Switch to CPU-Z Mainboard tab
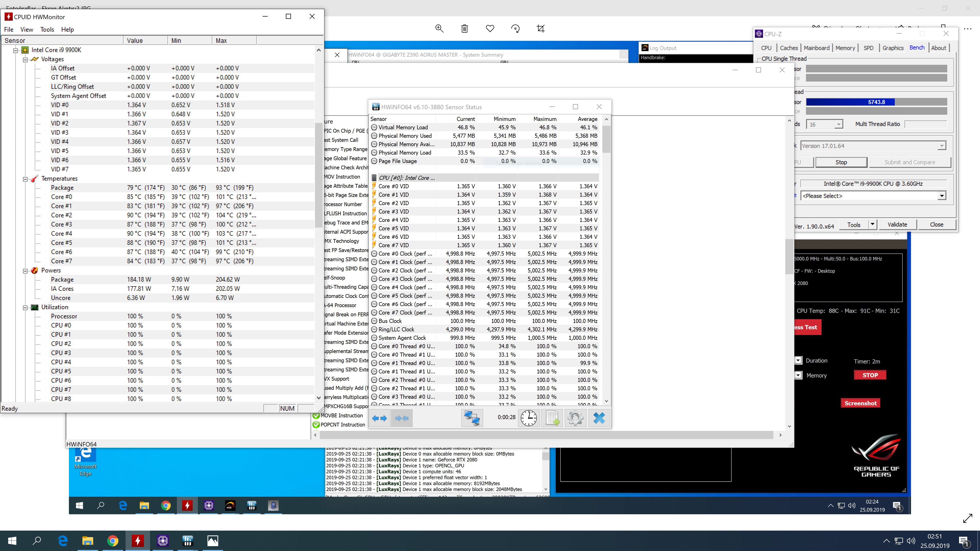The image size is (980, 551). click(x=816, y=48)
